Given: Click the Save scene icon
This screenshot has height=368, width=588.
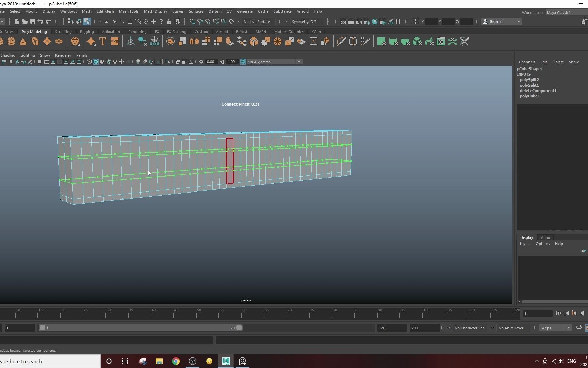Looking at the screenshot, I should coord(33,22).
